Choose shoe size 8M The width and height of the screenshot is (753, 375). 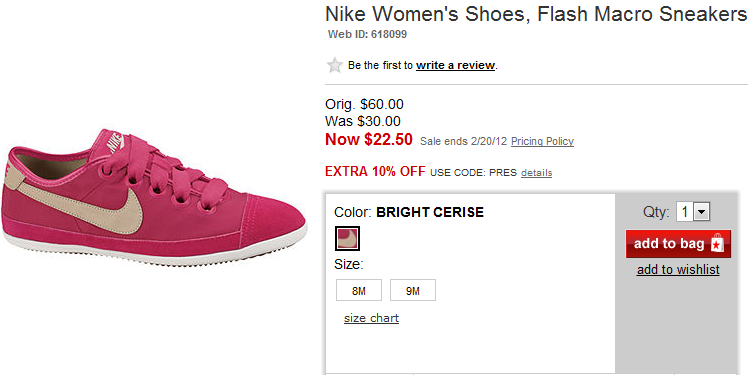[x=359, y=290]
